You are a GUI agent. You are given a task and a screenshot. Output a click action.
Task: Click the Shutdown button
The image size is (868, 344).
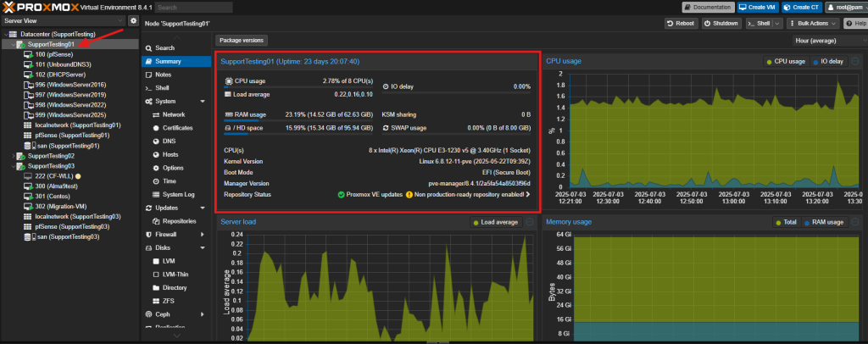722,23
